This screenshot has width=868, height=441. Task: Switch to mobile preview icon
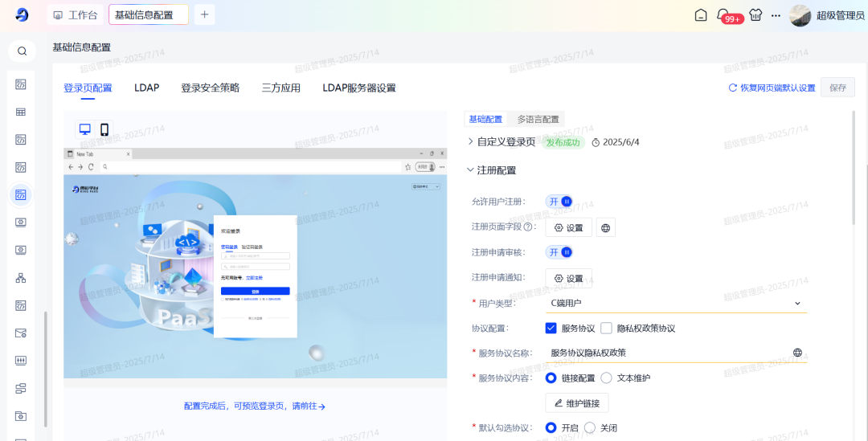(104, 129)
